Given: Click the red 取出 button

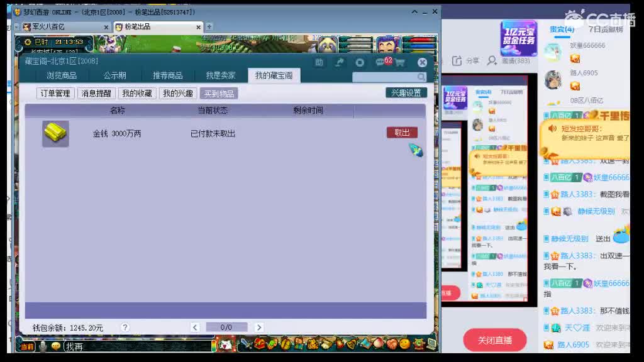Looking at the screenshot, I should [402, 133].
